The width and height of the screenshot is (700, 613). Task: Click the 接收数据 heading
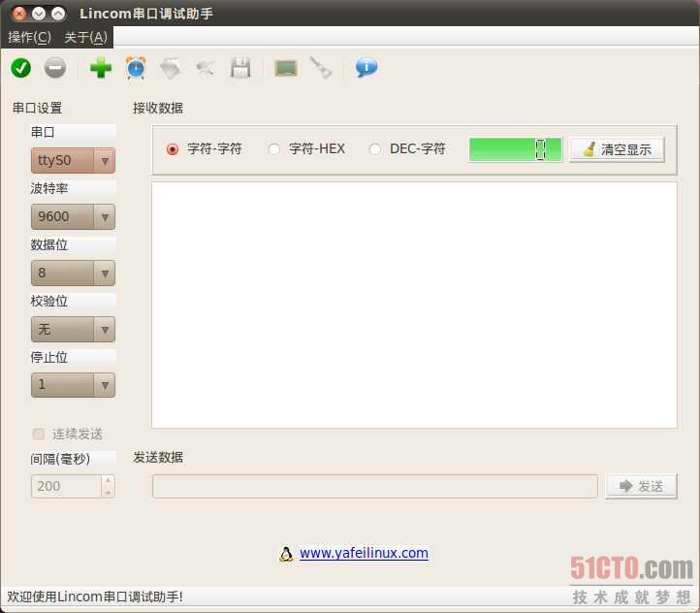click(x=158, y=108)
